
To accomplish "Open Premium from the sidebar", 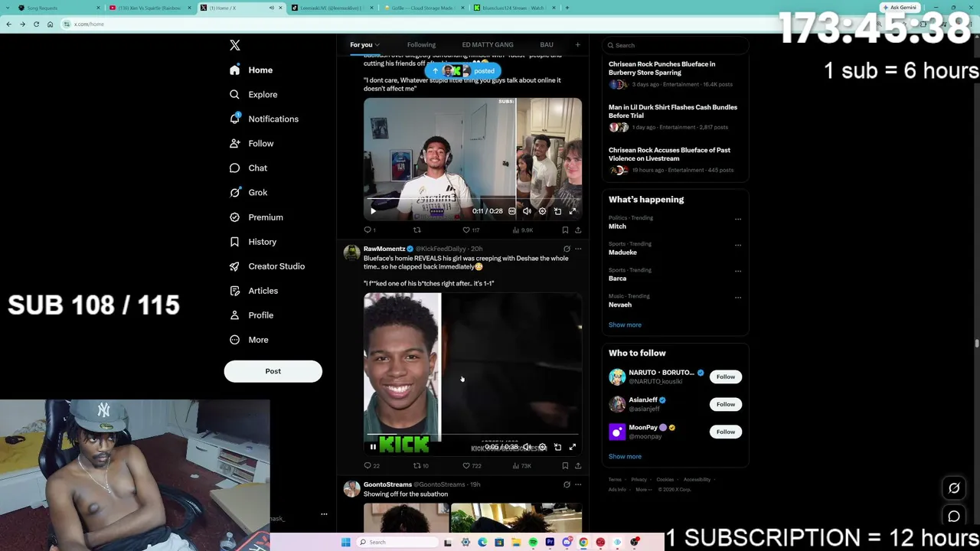I will (x=256, y=217).
